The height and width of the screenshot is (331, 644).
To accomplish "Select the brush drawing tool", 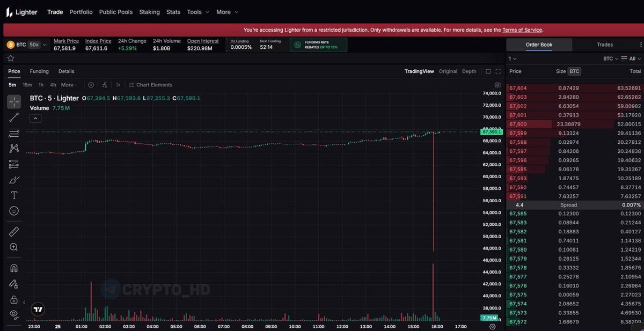I will (x=14, y=180).
